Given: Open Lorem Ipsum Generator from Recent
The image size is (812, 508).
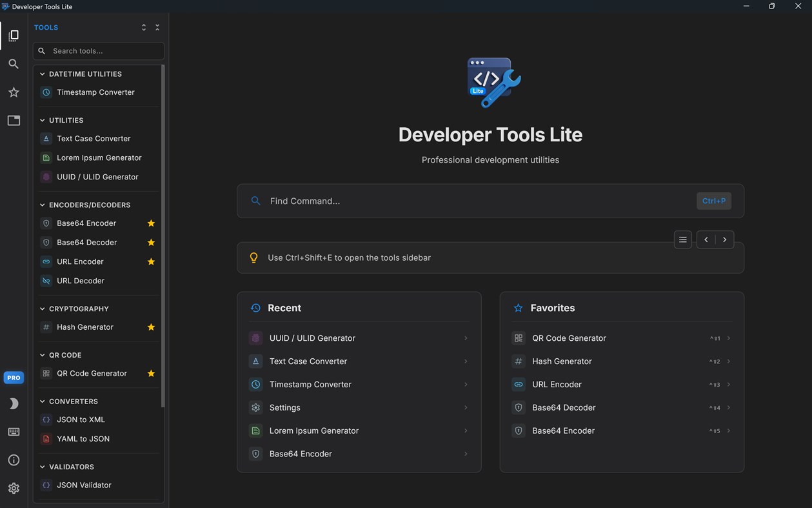Looking at the screenshot, I should tap(359, 431).
